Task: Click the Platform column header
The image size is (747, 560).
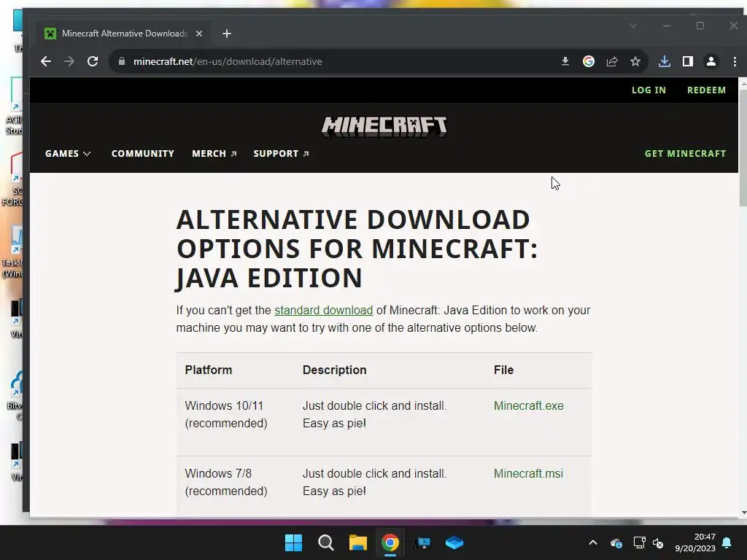Action: pyautogui.click(x=208, y=370)
